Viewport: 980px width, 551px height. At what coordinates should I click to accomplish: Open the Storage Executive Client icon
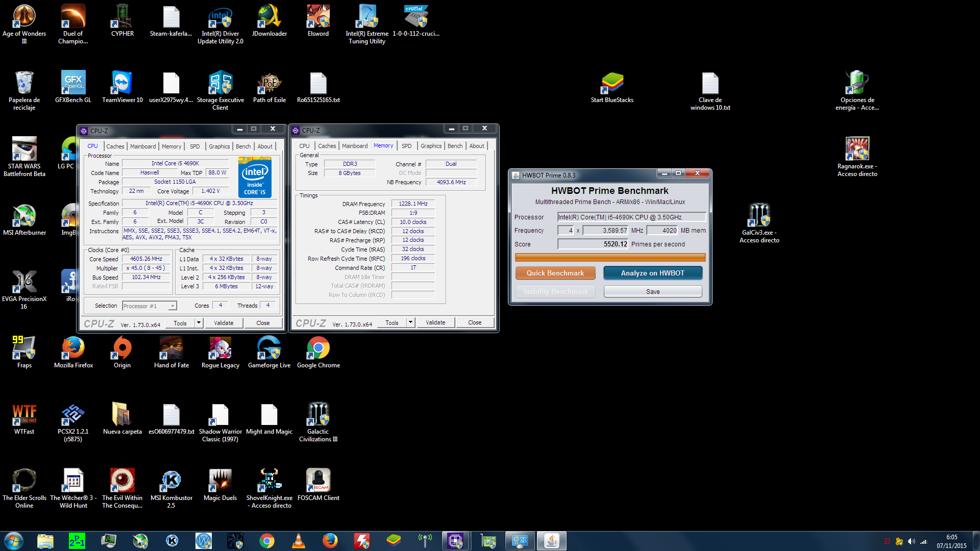pos(220,90)
